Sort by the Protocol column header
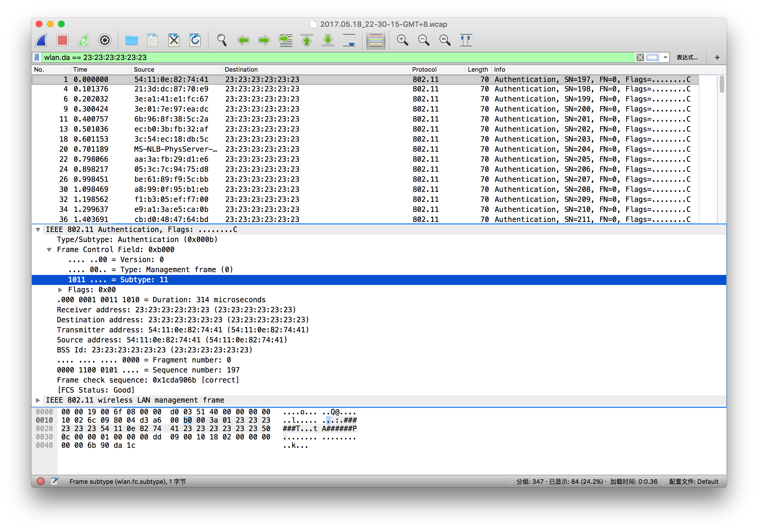This screenshot has height=532, width=758. point(438,70)
